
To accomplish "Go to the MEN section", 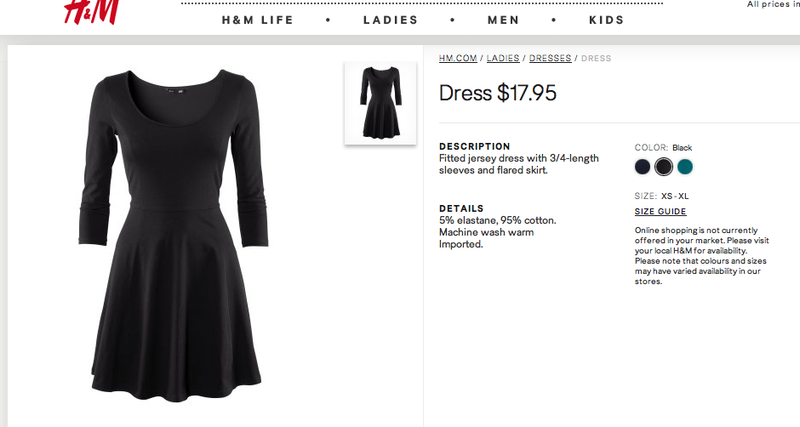I will tap(504, 20).
